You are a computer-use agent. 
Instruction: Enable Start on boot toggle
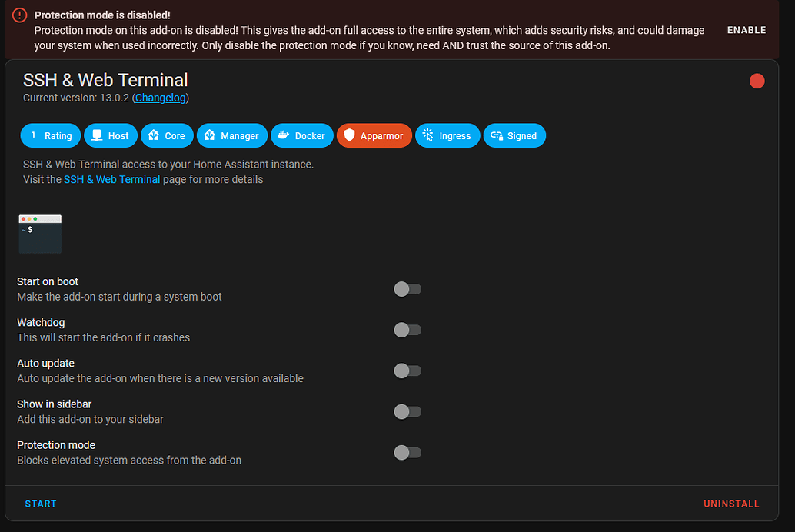click(407, 289)
